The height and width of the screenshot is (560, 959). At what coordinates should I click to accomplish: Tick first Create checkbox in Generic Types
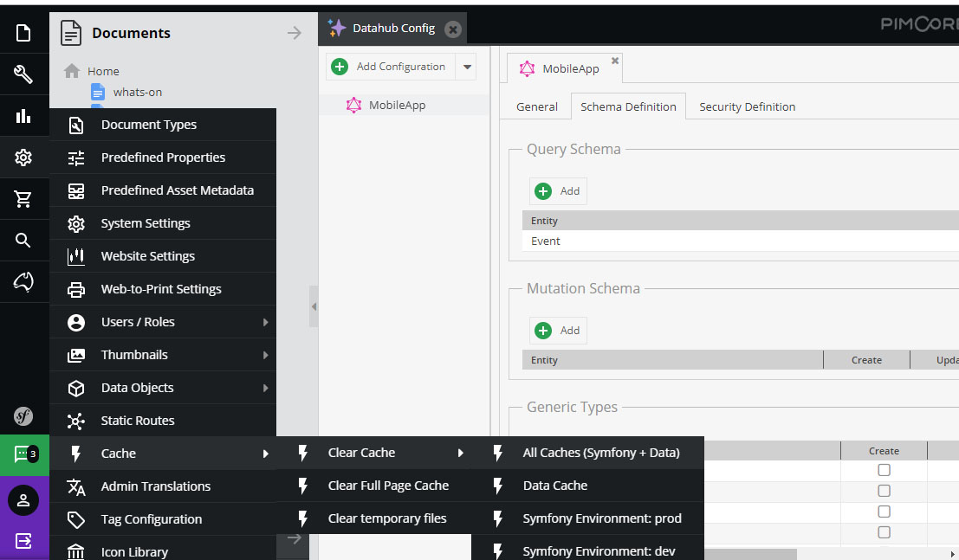(x=884, y=470)
